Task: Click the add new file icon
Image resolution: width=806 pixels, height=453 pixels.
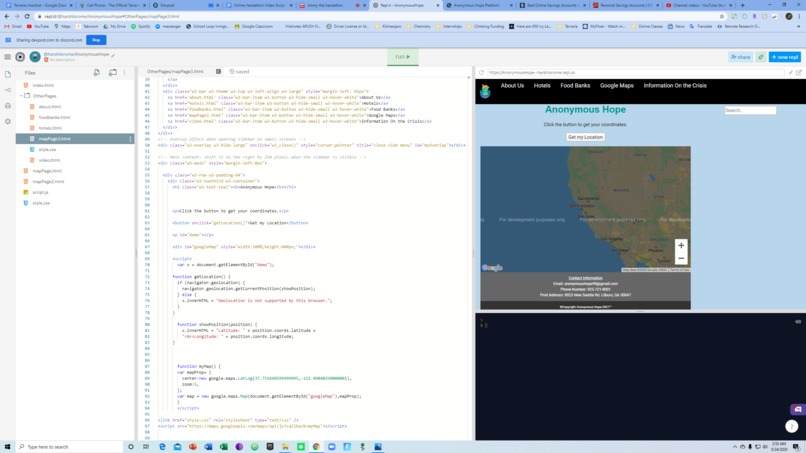Action: (x=97, y=73)
